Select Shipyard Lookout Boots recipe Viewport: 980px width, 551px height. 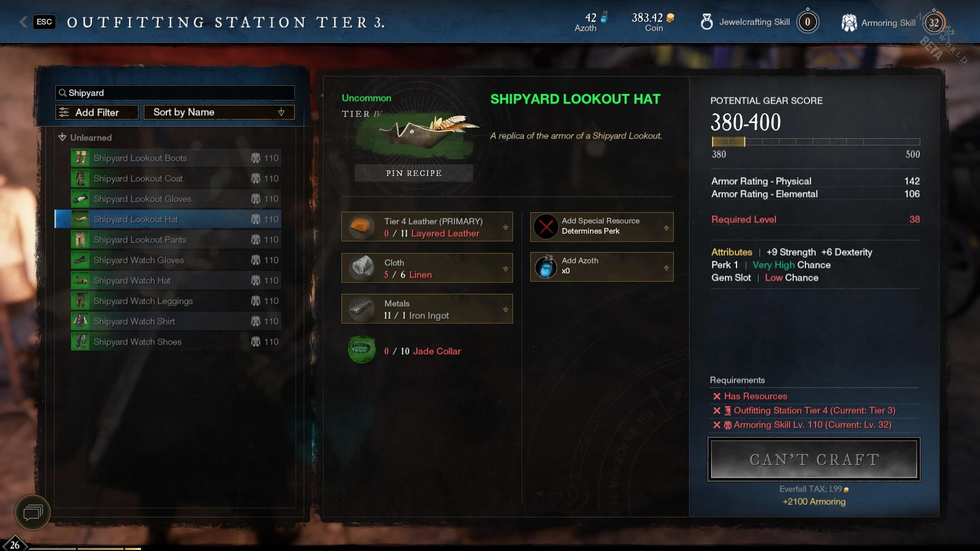point(176,158)
